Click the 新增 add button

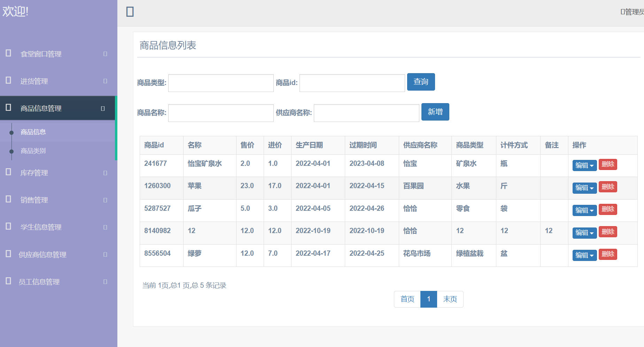[435, 112]
